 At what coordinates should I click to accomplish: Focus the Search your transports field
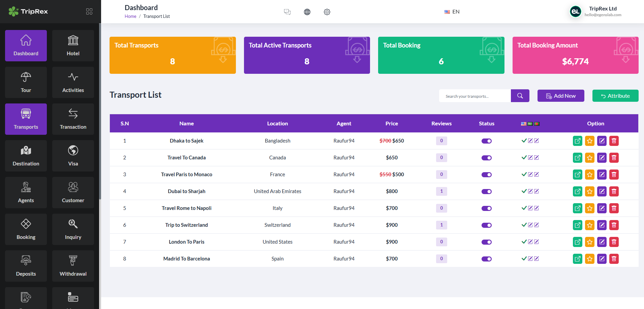[475, 96]
